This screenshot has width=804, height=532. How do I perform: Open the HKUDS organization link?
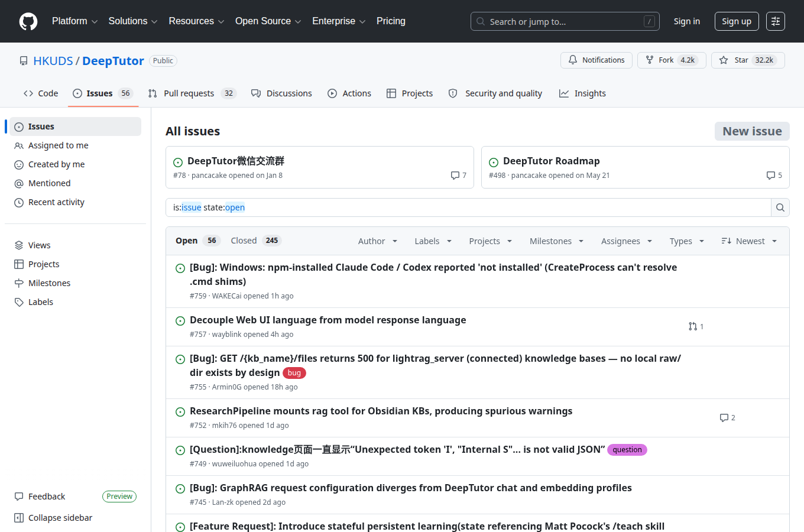53,61
